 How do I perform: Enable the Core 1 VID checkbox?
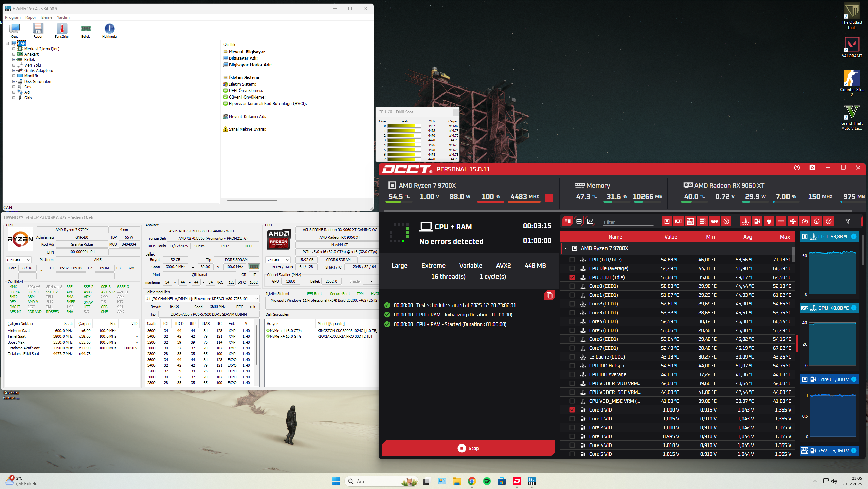pyautogui.click(x=572, y=419)
